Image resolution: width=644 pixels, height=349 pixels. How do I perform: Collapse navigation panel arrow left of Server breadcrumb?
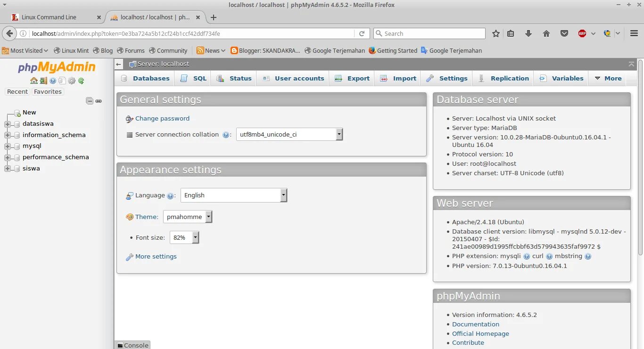point(119,64)
